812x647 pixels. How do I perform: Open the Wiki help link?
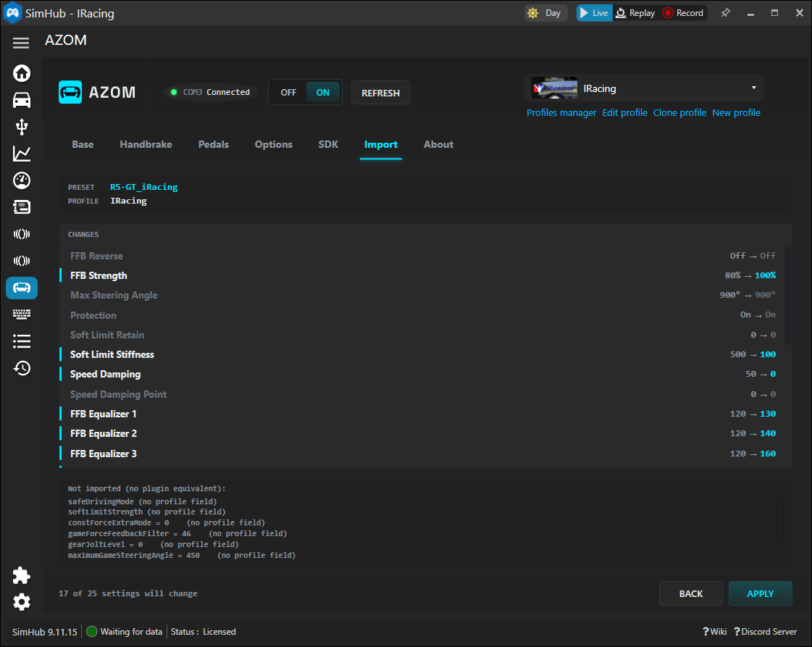[715, 632]
